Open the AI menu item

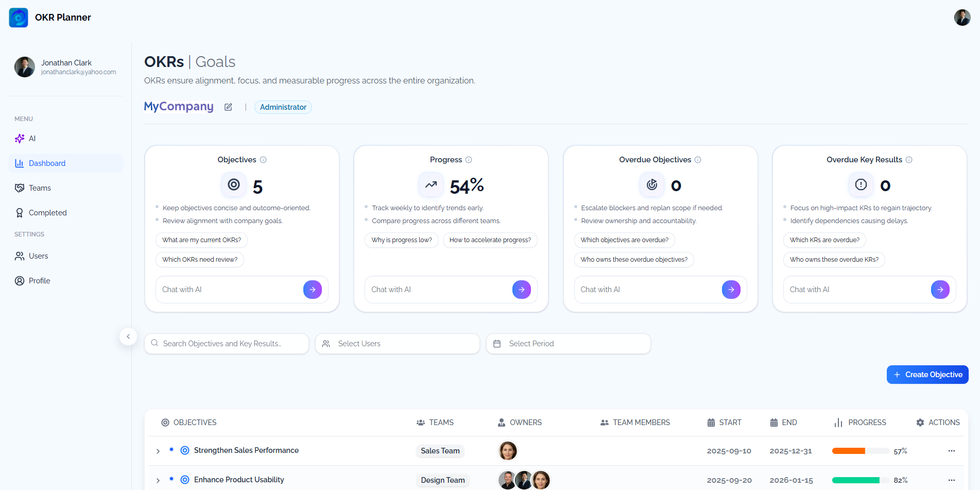pyautogui.click(x=32, y=139)
